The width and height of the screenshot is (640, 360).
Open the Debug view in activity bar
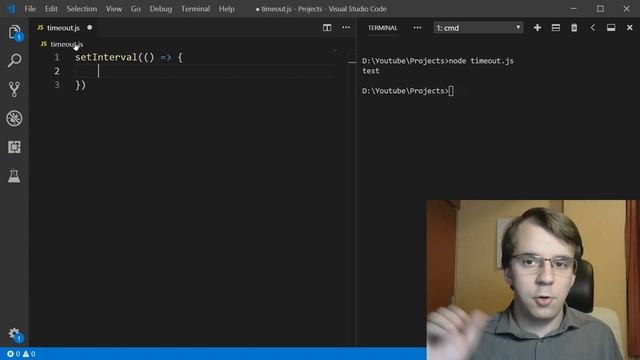tap(14, 118)
